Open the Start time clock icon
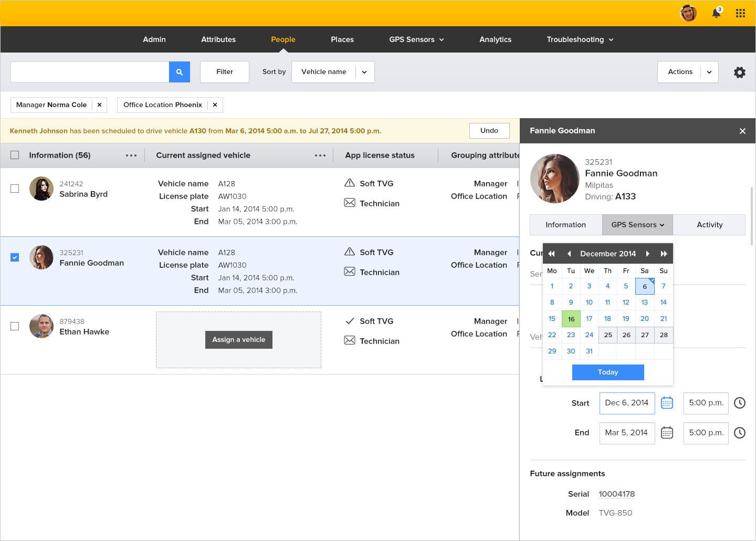The image size is (756, 541). tap(740, 403)
